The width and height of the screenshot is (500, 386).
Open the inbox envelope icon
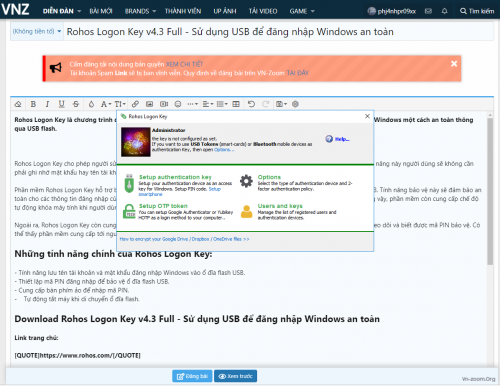[428, 11]
